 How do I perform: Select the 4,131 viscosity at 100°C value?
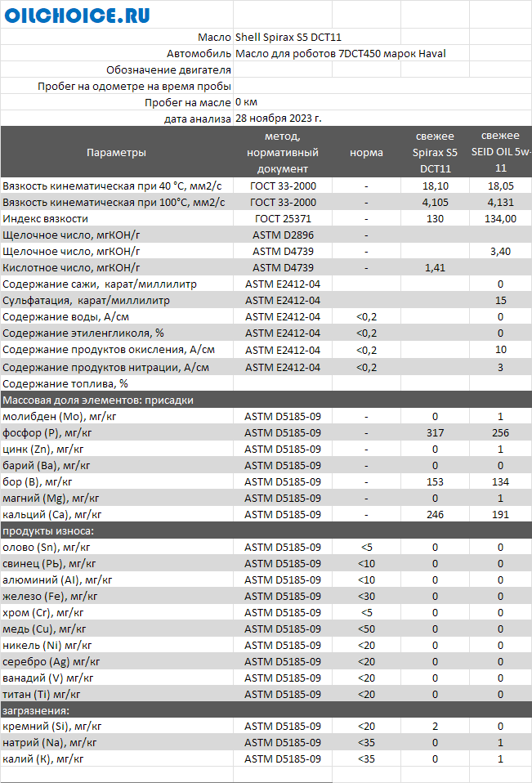tap(501, 202)
